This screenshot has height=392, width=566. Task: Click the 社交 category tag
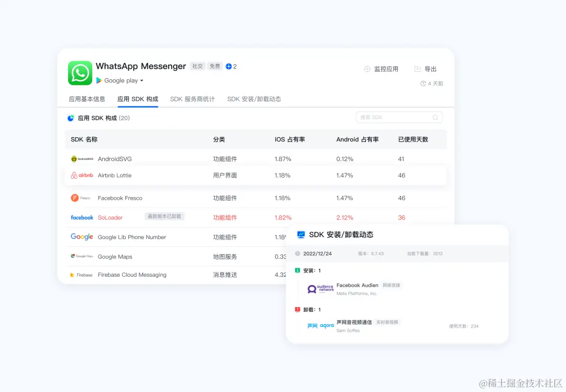(198, 67)
